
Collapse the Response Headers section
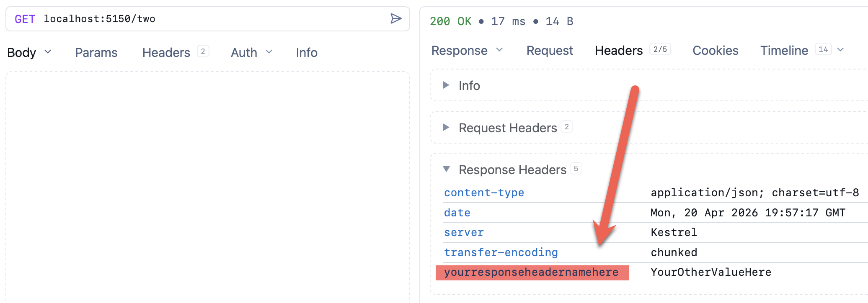(x=446, y=169)
